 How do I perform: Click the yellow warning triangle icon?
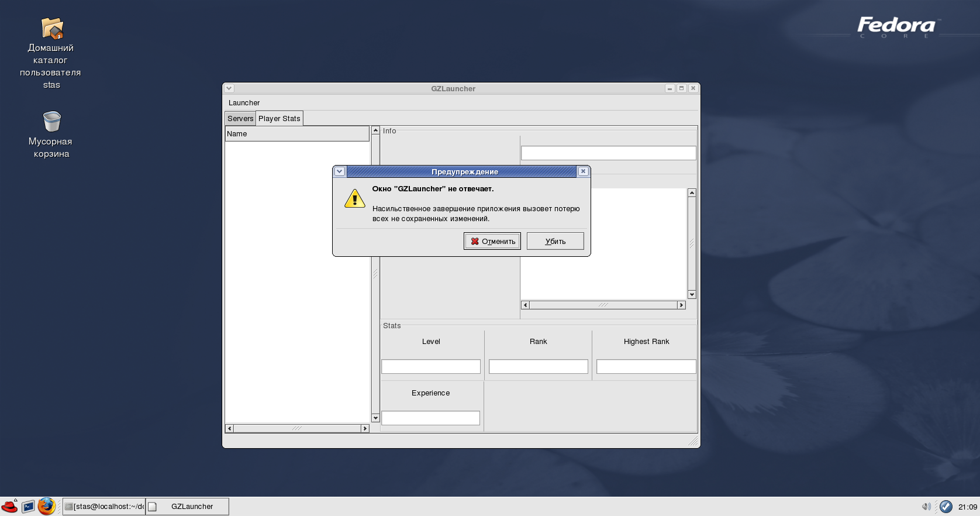click(x=354, y=199)
